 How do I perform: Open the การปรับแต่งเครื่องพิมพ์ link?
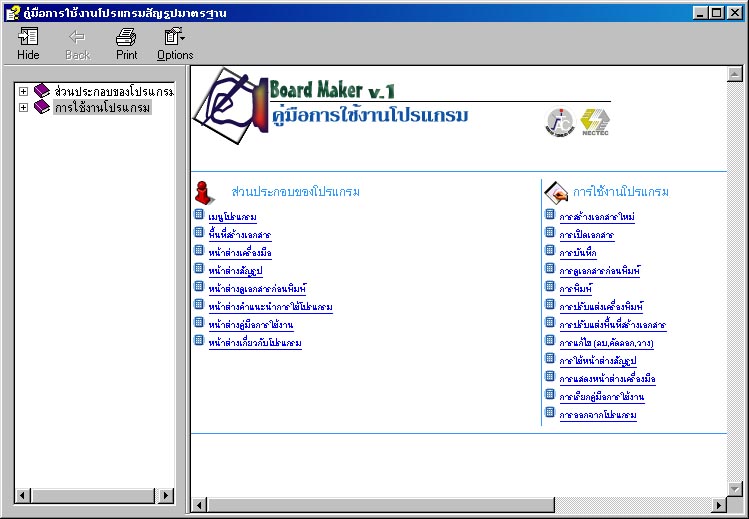tap(601, 307)
